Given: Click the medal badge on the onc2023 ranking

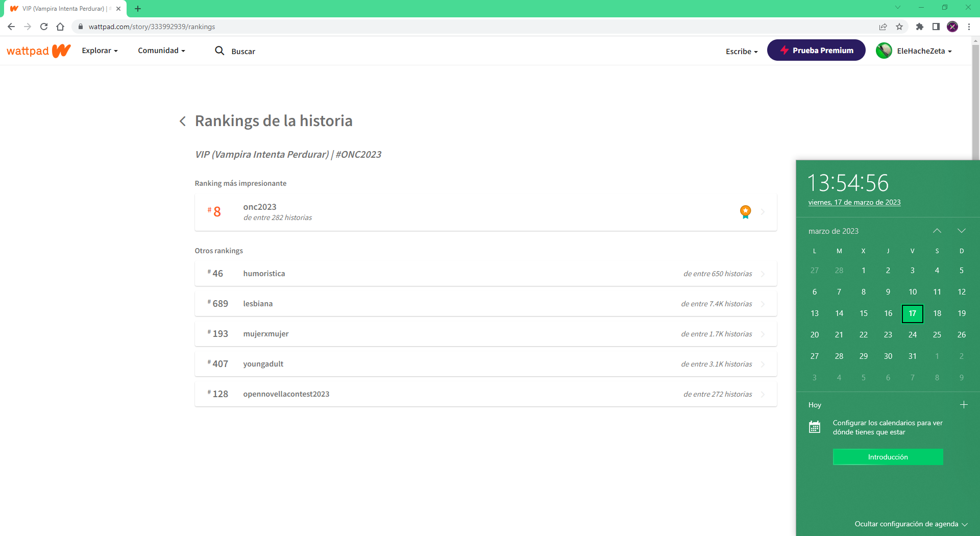Looking at the screenshot, I should [746, 212].
